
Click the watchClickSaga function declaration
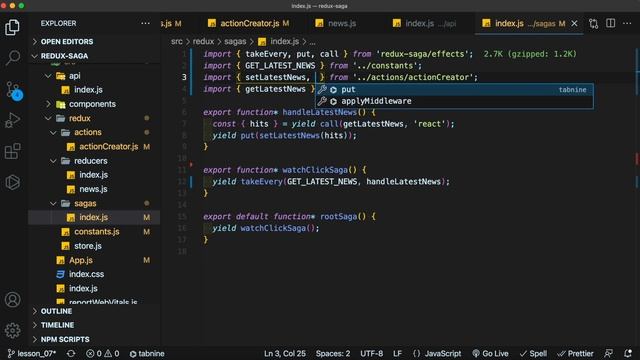[315, 170]
